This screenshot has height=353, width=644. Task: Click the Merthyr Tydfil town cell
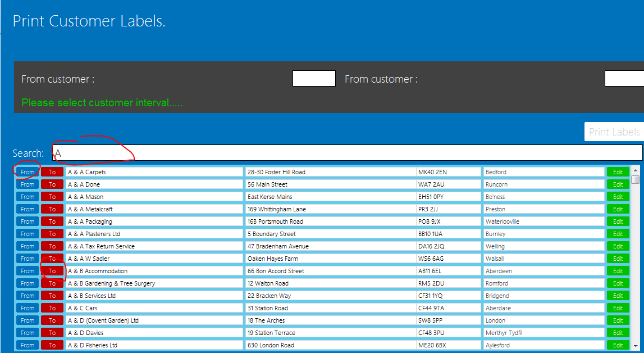544,332
